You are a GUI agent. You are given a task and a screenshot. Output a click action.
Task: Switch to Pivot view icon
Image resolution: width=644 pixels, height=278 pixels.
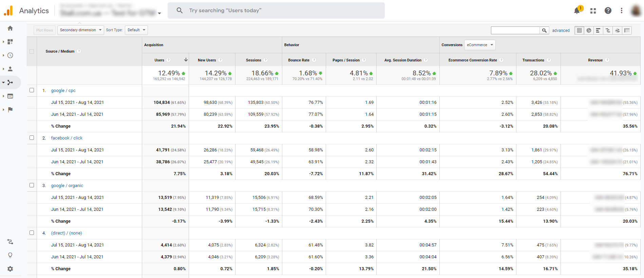tap(627, 30)
